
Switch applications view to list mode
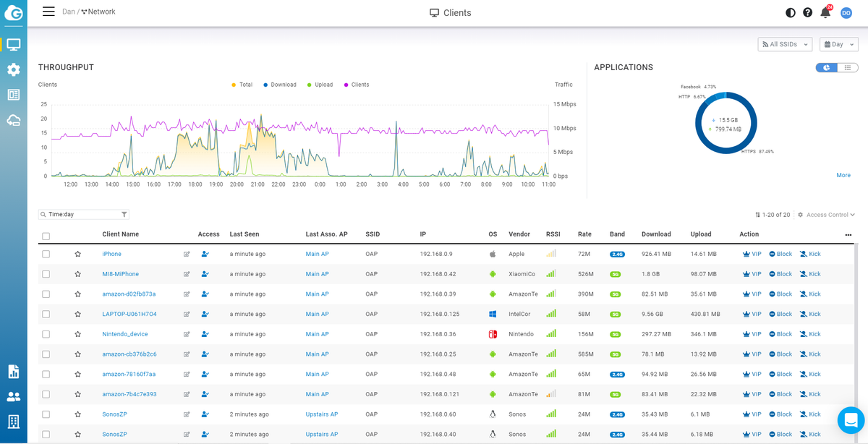tap(847, 67)
